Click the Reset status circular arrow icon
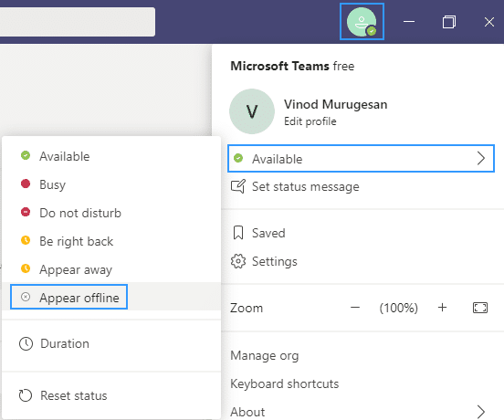The image size is (504, 420). 26,395
